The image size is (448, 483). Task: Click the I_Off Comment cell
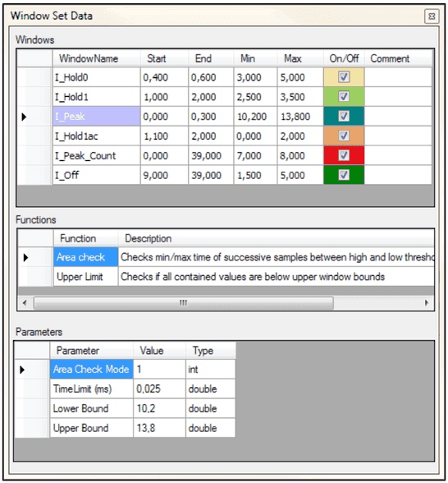coord(398,175)
